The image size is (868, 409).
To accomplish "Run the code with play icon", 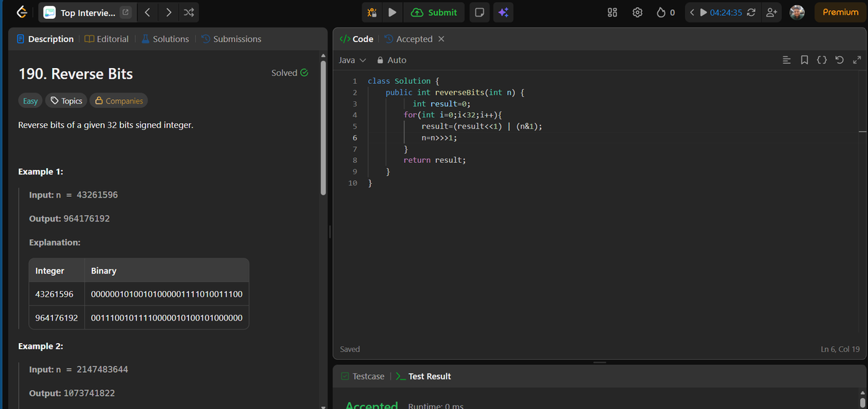I will tap(392, 12).
